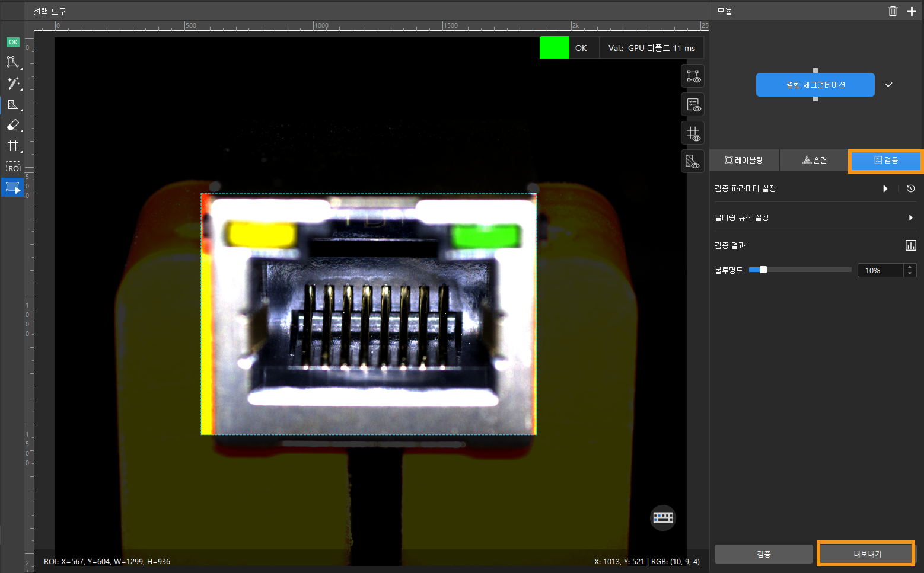This screenshot has width=924, height=573.
Task: Increase opacity with the up stepper arrow
Action: click(x=910, y=267)
